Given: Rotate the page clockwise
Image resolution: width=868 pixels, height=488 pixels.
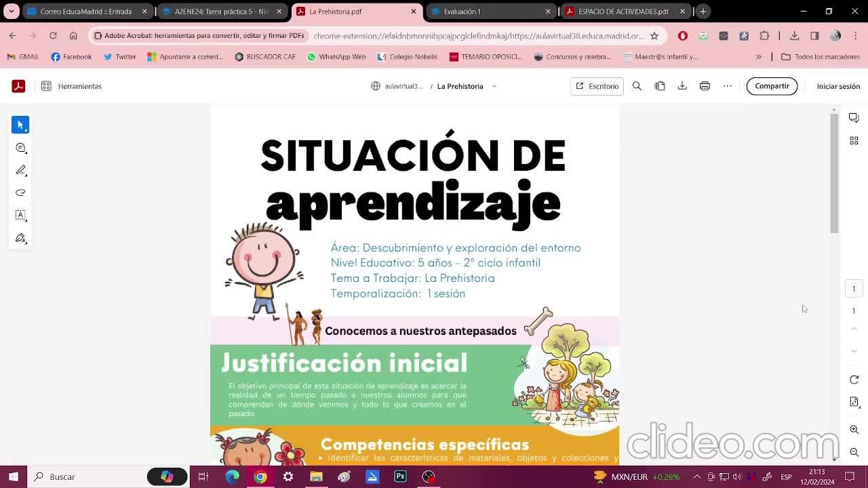Looking at the screenshot, I should click(854, 380).
